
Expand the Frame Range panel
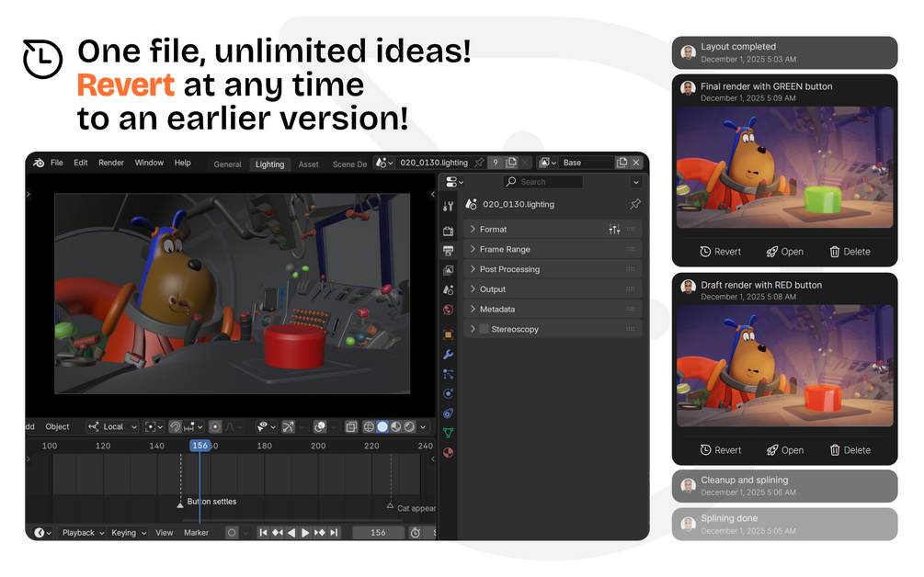tap(553, 249)
